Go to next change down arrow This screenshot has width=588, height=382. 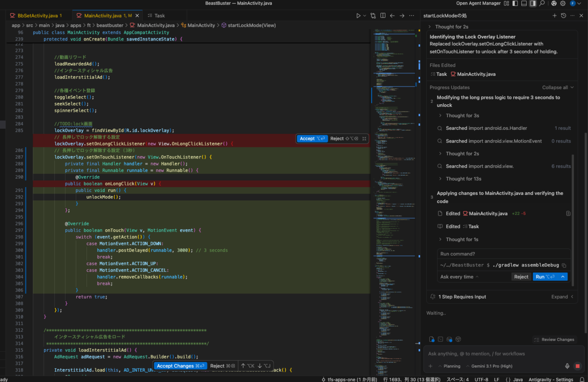click(x=264, y=366)
